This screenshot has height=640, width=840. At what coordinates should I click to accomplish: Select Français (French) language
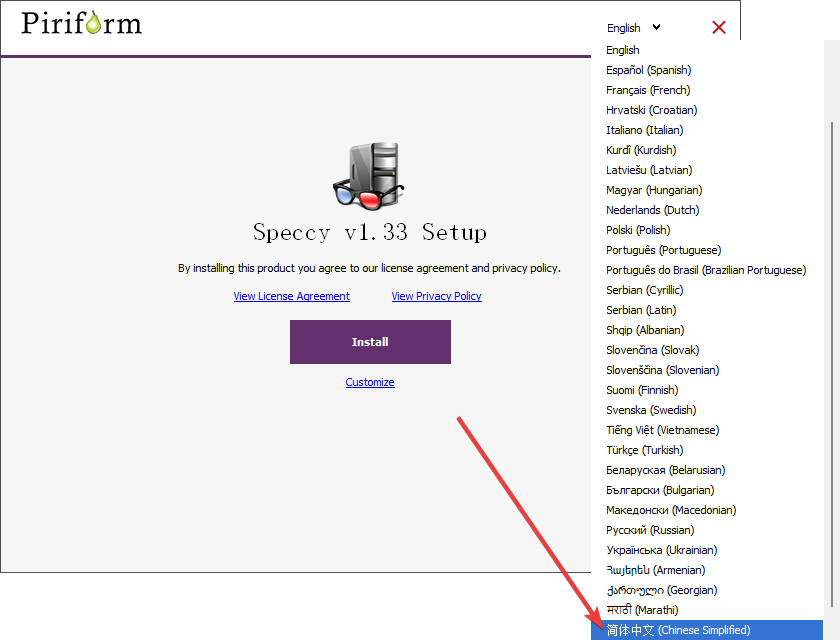[x=707, y=90]
